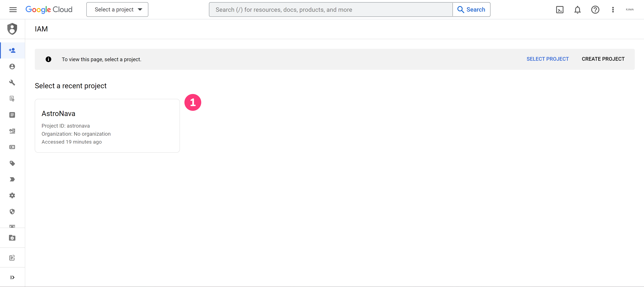Click SELECT PROJECT link
This screenshot has width=644, height=287.
click(547, 59)
